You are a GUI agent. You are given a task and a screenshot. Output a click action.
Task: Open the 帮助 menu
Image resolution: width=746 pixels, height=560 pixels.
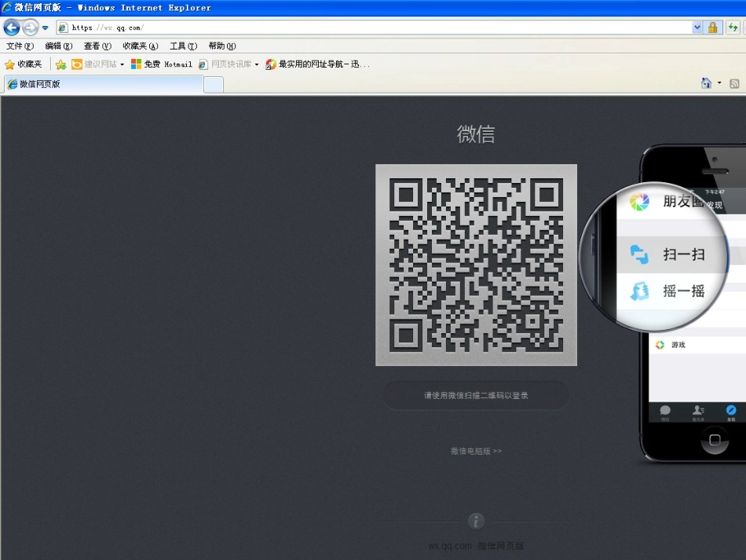click(222, 46)
